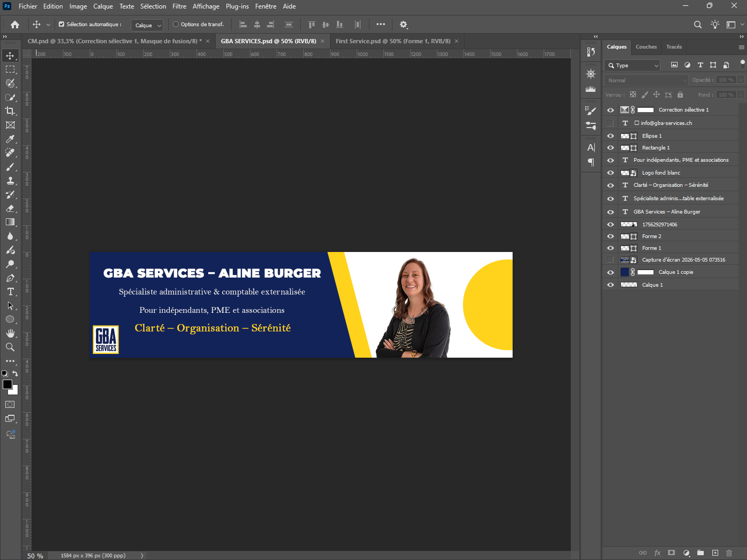
Task: Filter layers by text type icon
Action: point(701,65)
